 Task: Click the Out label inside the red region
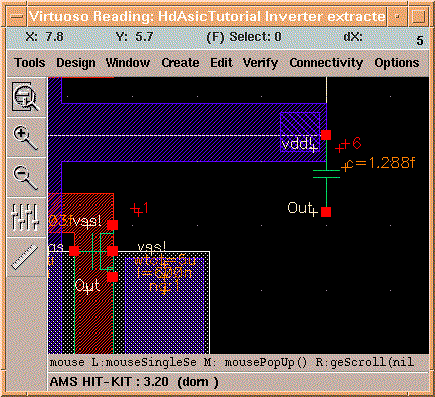87,286
